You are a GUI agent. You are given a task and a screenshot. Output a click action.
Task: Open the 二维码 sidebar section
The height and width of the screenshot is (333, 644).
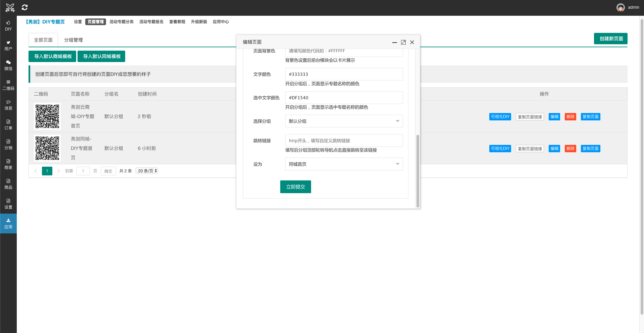click(8, 85)
